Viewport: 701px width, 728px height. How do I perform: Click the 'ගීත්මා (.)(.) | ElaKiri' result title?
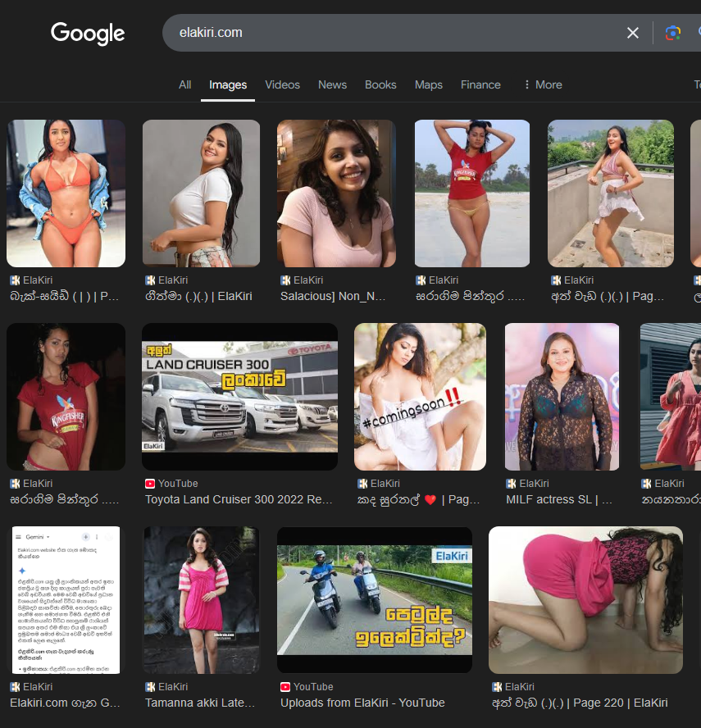point(198,296)
